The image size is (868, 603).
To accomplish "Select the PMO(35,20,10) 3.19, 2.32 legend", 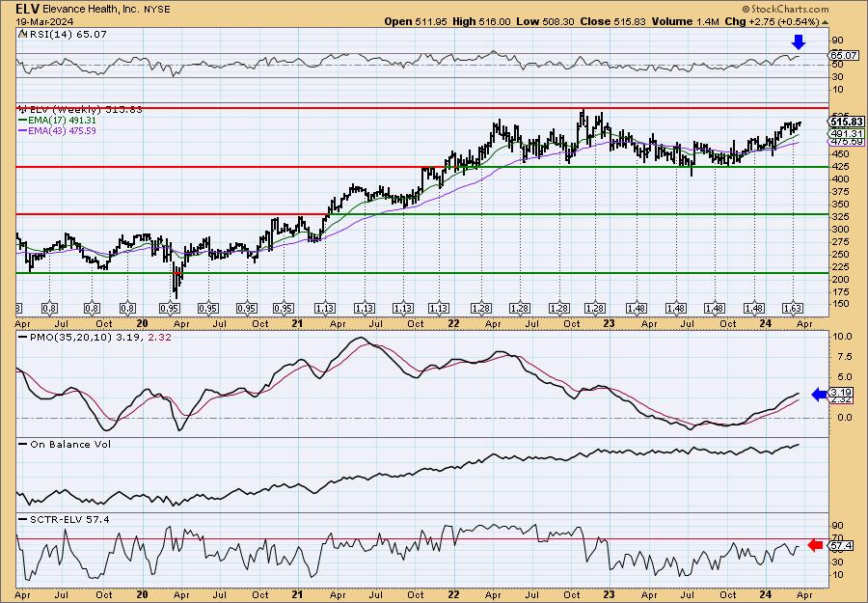I will pyautogui.click(x=95, y=337).
